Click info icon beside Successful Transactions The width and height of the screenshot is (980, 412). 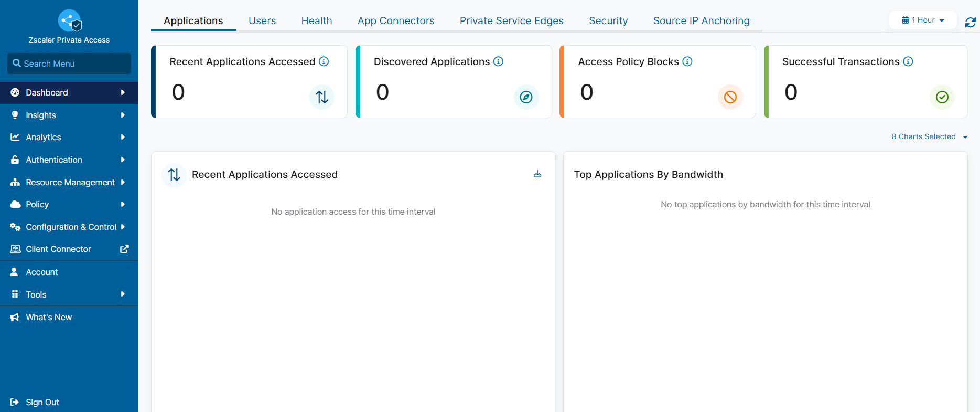coord(908,61)
